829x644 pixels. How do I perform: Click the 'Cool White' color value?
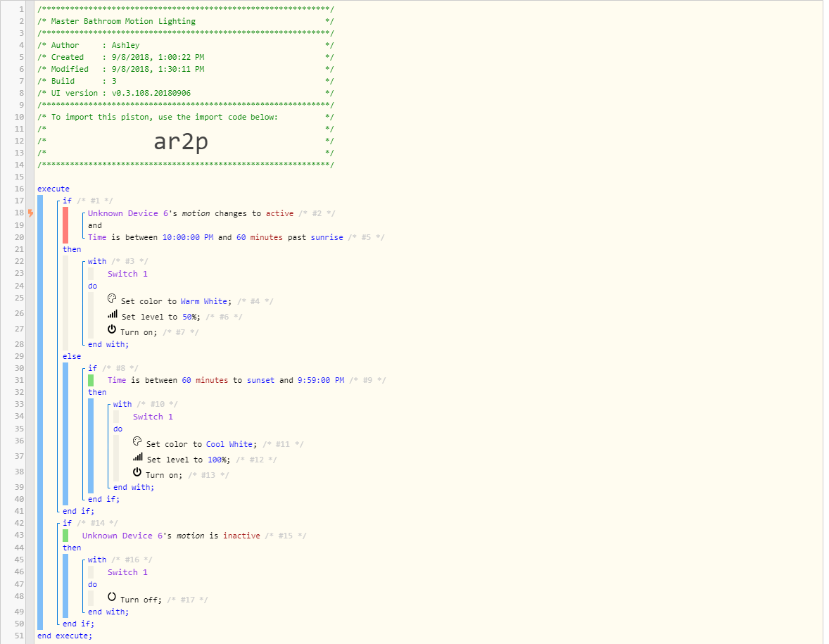tap(229, 444)
